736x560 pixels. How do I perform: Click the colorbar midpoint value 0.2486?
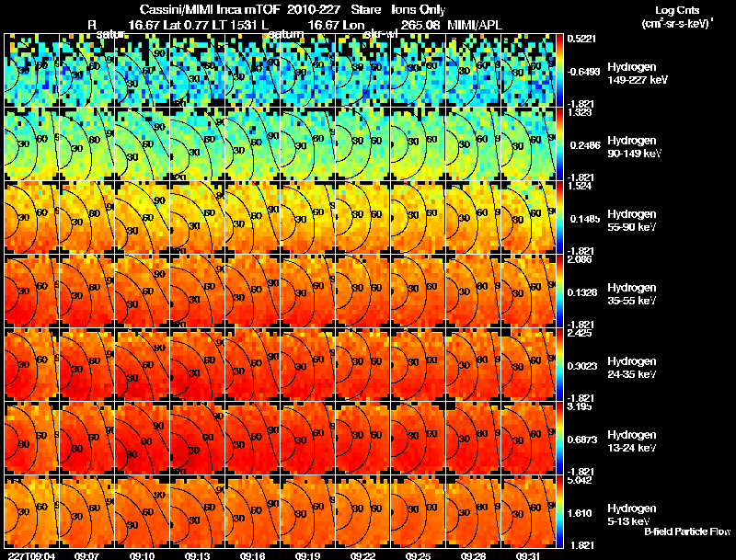tap(585, 145)
